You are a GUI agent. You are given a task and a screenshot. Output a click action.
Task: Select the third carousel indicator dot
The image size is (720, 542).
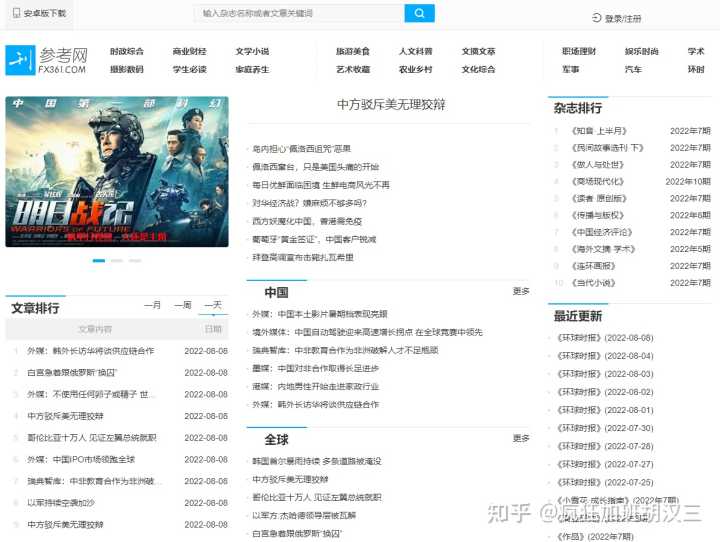pyautogui.click(x=135, y=261)
